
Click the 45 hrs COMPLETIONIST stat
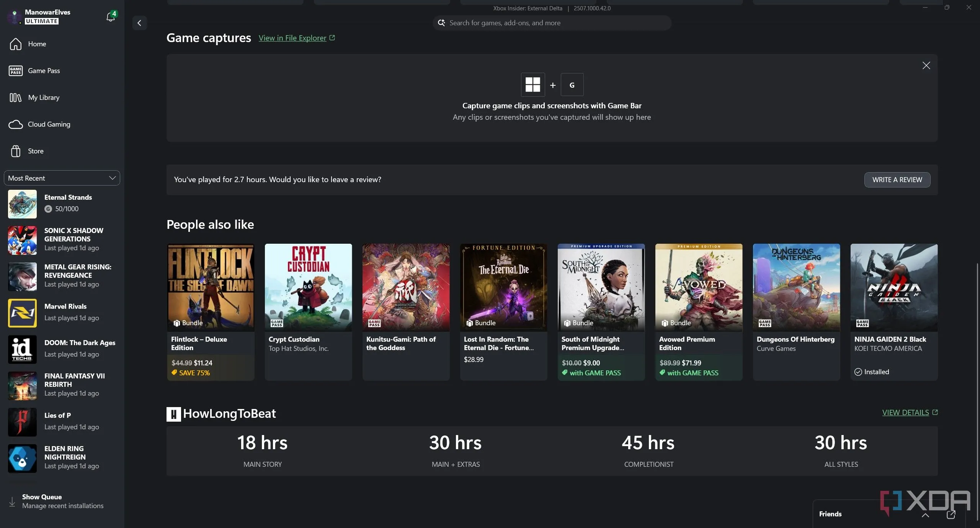coord(648,451)
